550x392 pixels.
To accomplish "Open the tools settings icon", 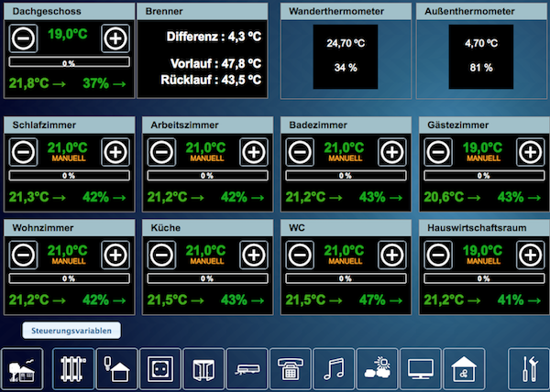I will (x=529, y=369).
